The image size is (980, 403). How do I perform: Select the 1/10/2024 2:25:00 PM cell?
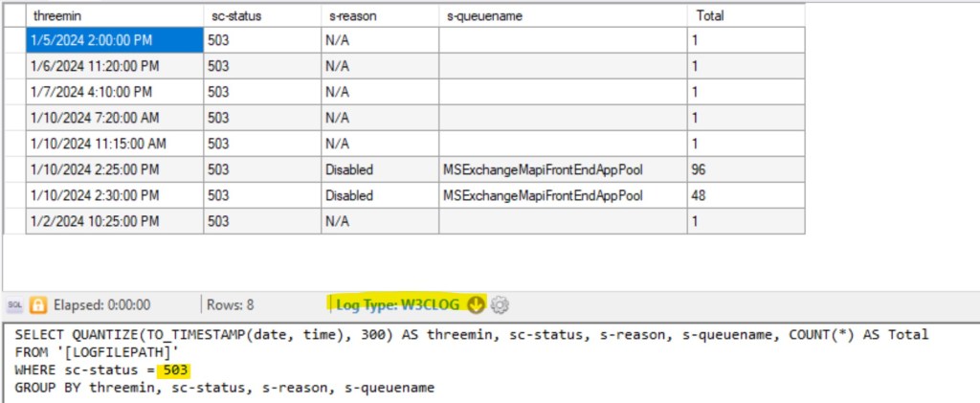(x=114, y=170)
